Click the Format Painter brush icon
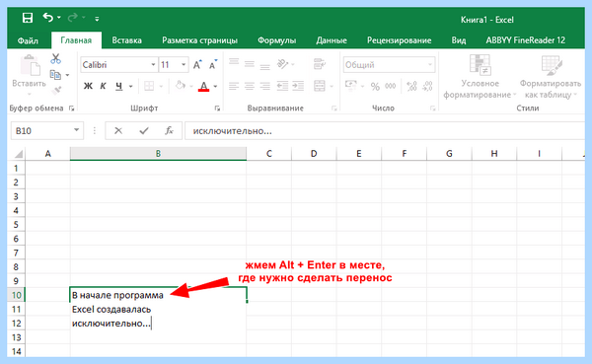This screenshot has width=592, height=364. [x=56, y=90]
